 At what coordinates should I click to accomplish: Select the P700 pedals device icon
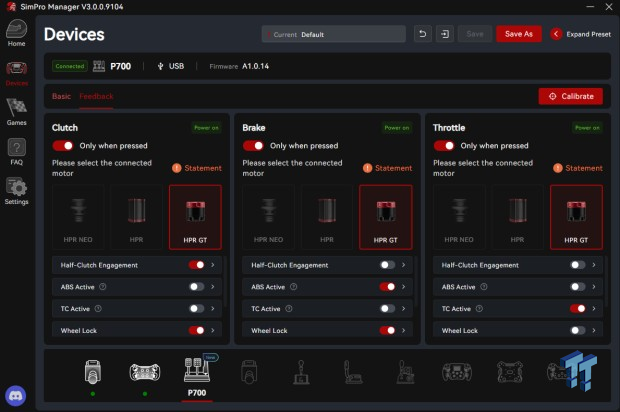[x=197, y=370]
